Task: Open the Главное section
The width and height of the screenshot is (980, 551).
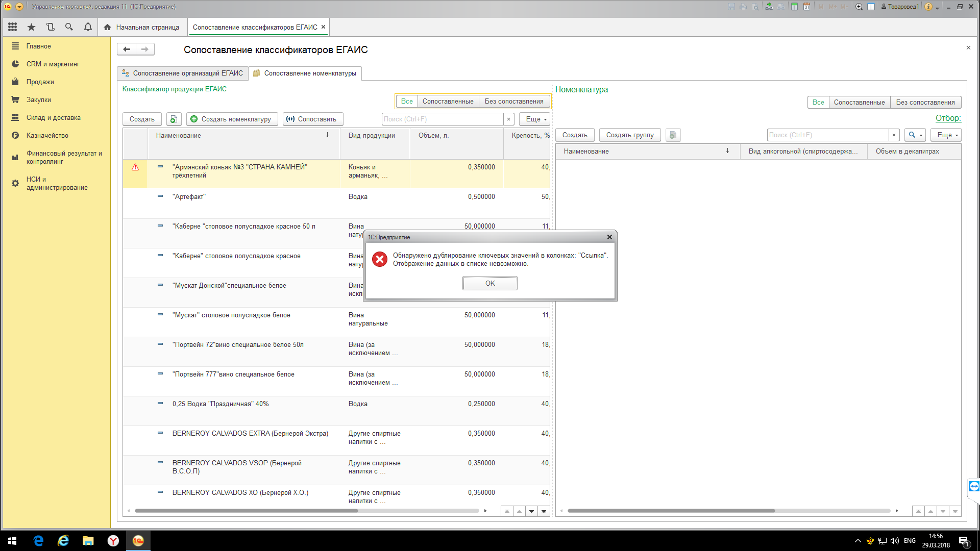Action: (x=39, y=46)
